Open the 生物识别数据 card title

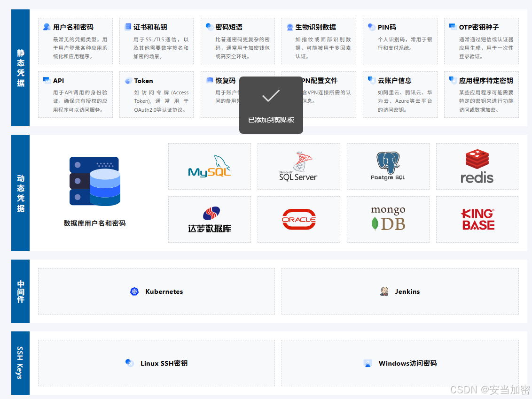coord(315,27)
